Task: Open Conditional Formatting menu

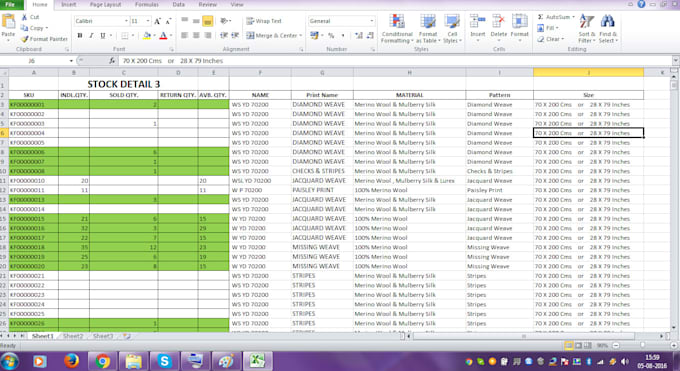Action: (397, 29)
